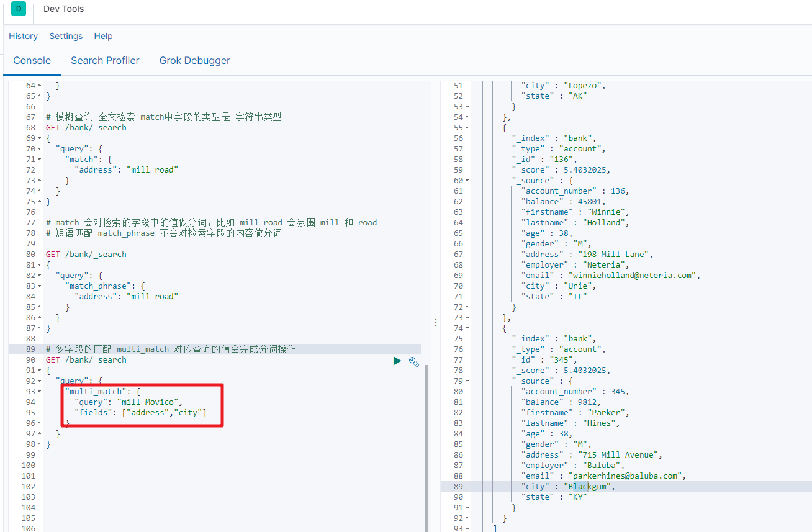The height and width of the screenshot is (532, 812).
Task: Run the multi_match request with play icon
Action: (x=397, y=361)
